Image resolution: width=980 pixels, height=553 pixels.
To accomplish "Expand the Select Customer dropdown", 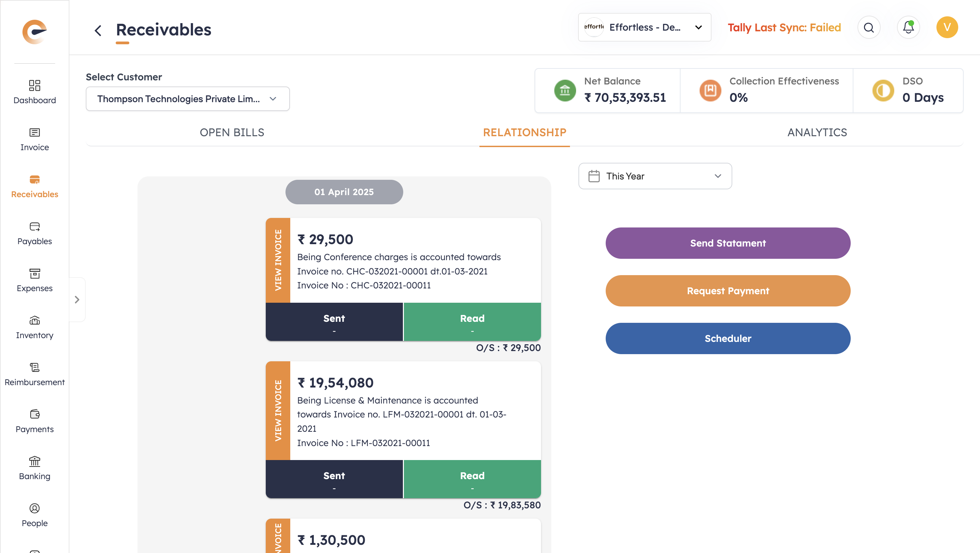I will (x=187, y=99).
